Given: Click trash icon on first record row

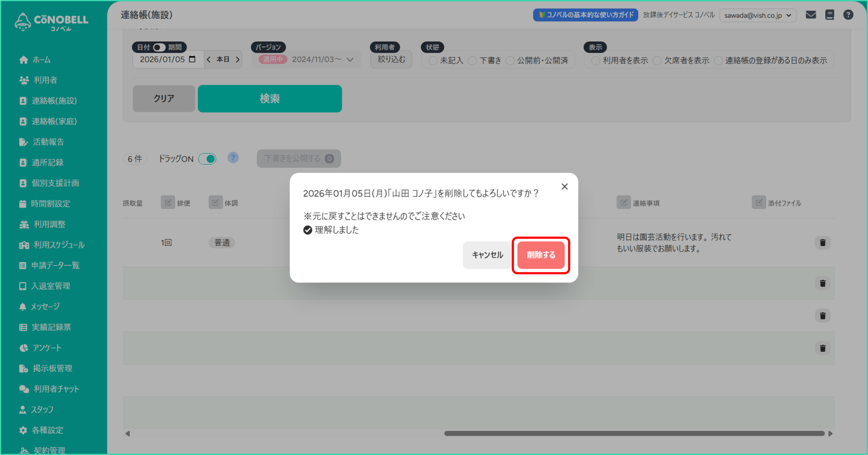Looking at the screenshot, I should point(822,243).
